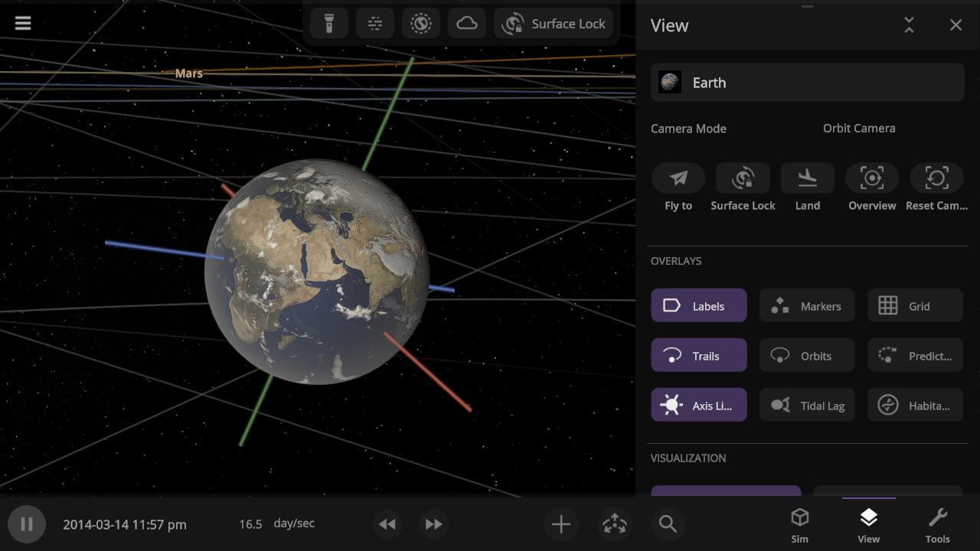Image resolution: width=980 pixels, height=551 pixels.
Task: Click the Overview camera icon
Action: pos(872,178)
